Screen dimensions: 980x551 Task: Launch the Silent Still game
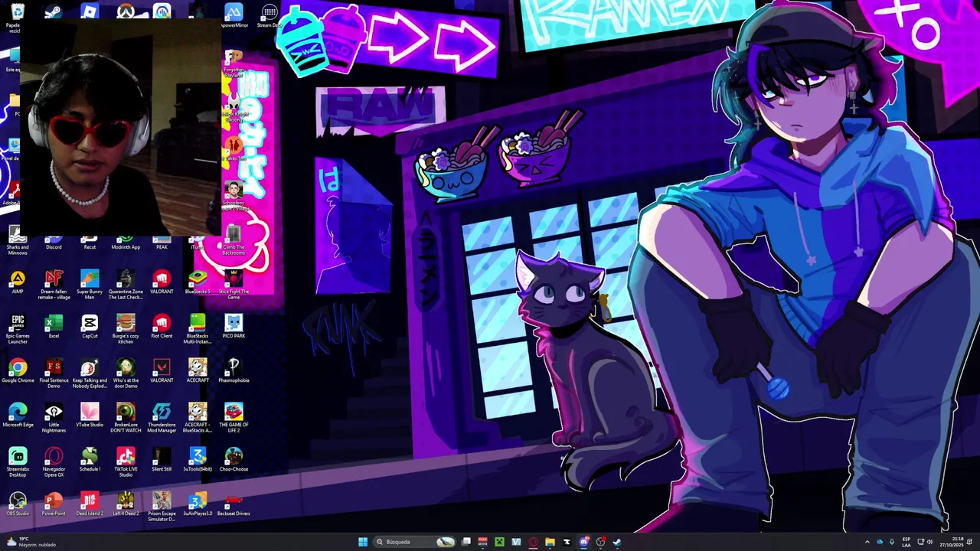162,459
